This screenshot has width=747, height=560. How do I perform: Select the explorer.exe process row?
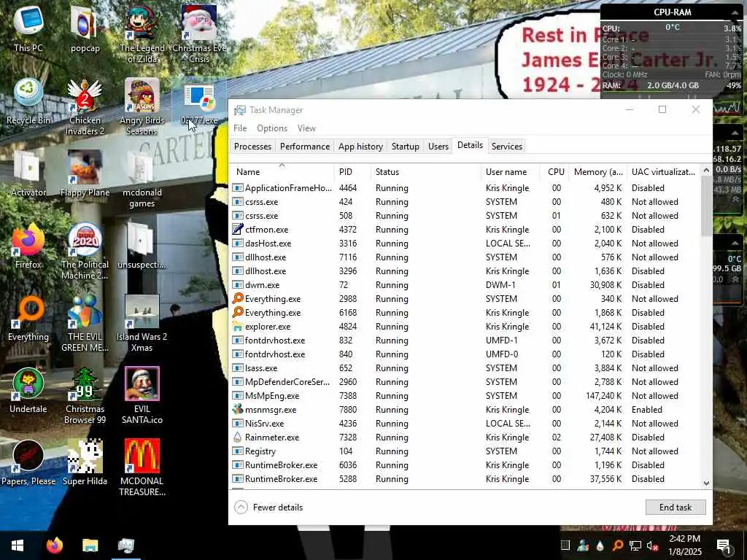click(466, 327)
